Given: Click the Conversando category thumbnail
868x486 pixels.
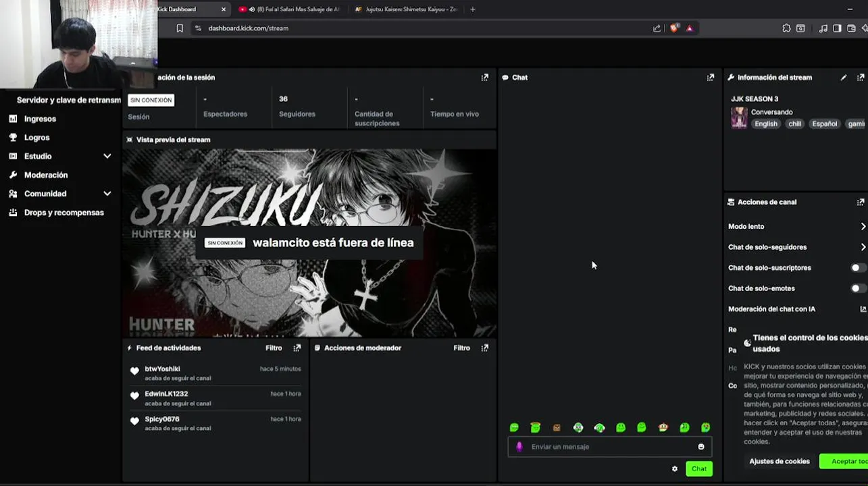Looking at the screenshot, I should [739, 117].
